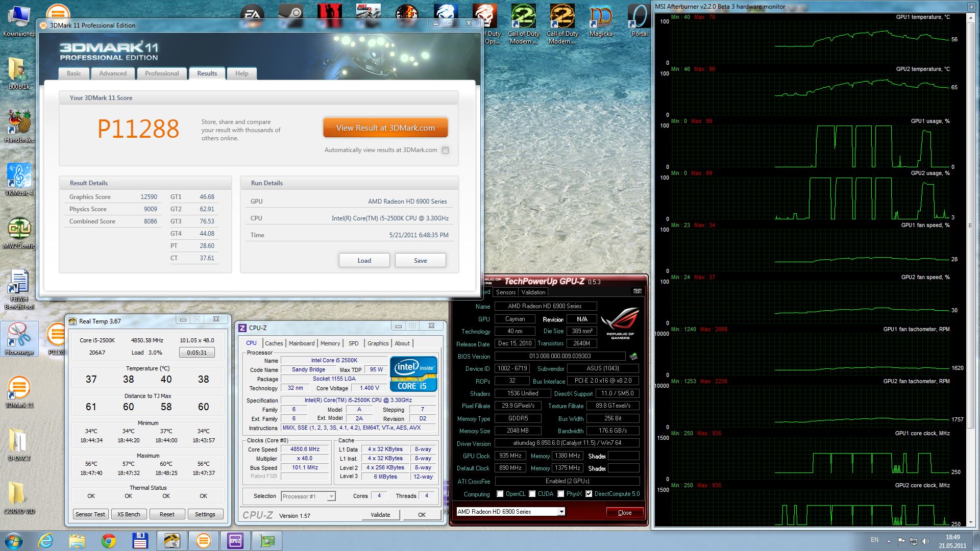This screenshot has height=551, width=980.
Task: Switch to the Caches tab in CPU-Z
Action: tap(274, 343)
